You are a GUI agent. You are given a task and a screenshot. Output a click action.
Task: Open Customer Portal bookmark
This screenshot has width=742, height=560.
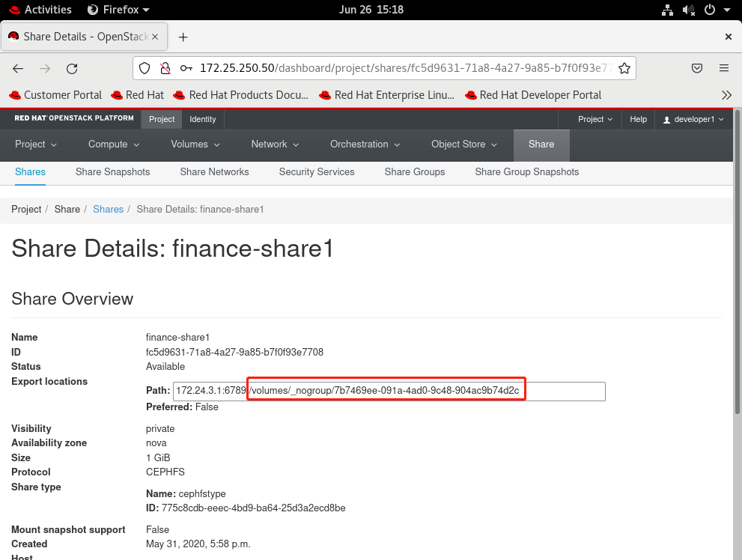55,95
